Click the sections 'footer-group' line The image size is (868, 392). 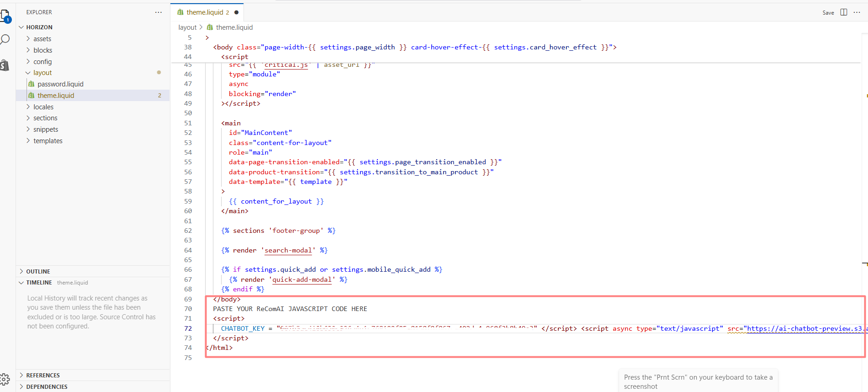pos(278,231)
